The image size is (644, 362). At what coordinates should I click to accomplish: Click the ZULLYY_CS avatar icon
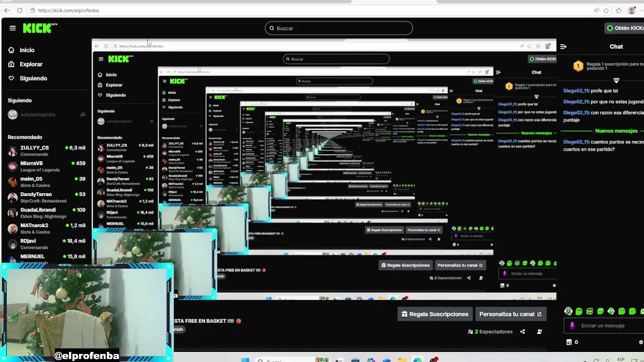click(x=13, y=151)
